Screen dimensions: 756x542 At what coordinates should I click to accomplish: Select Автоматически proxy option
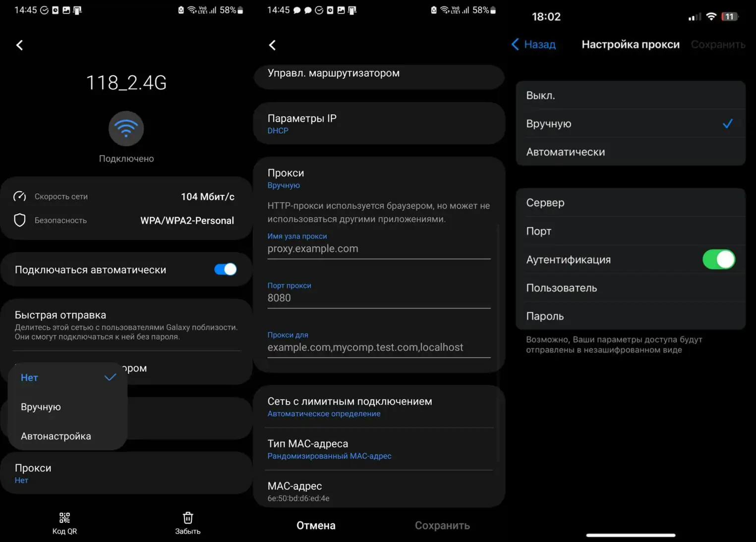point(631,152)
